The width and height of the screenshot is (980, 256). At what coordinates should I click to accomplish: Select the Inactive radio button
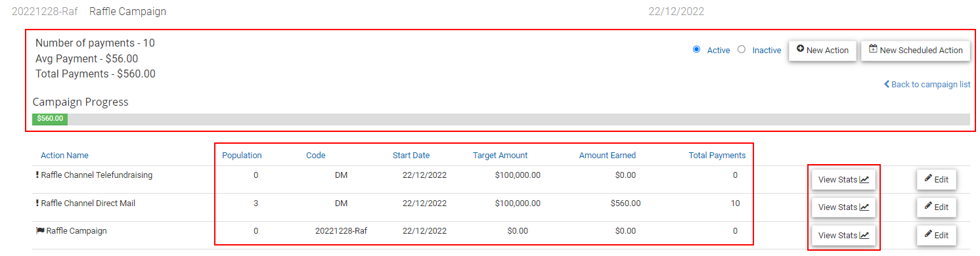coord(742,49)
